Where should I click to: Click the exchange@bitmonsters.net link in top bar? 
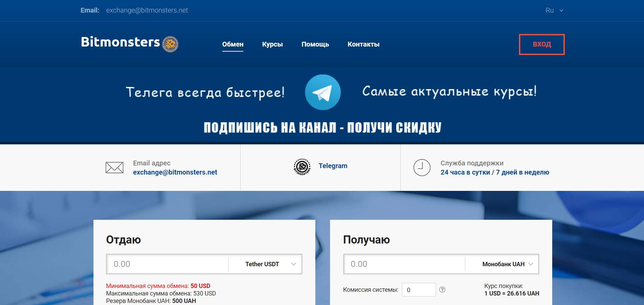(147, 11)
